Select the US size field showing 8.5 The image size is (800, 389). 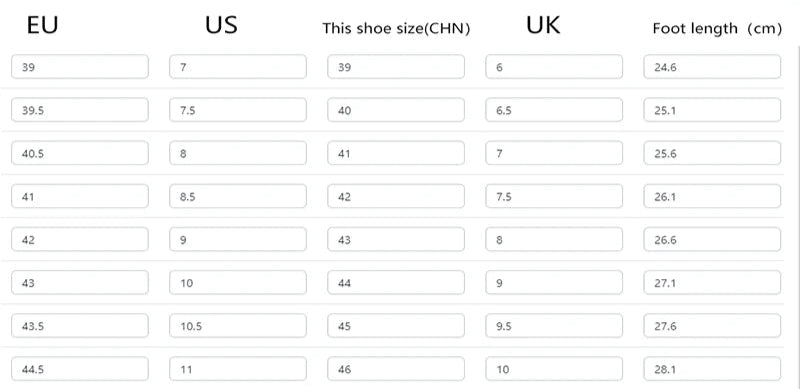[x=238, y=196]
